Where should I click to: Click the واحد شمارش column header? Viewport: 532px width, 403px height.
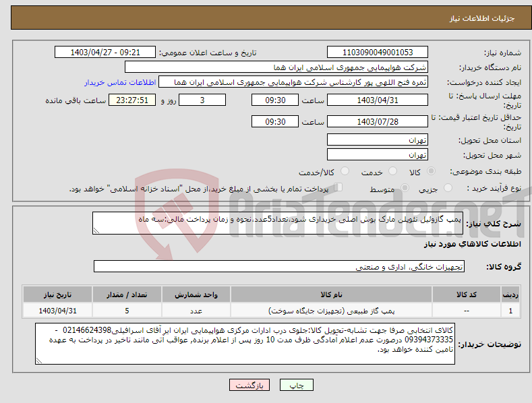(196, 294)
